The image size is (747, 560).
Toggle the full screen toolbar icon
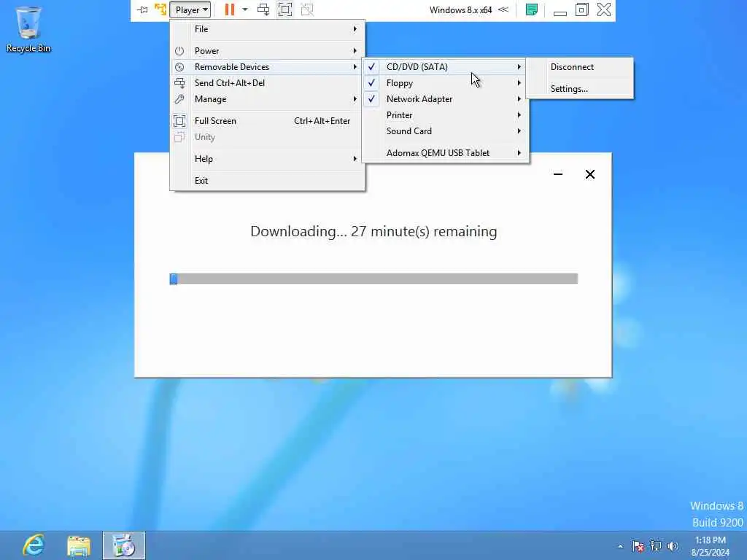(285, 9)
